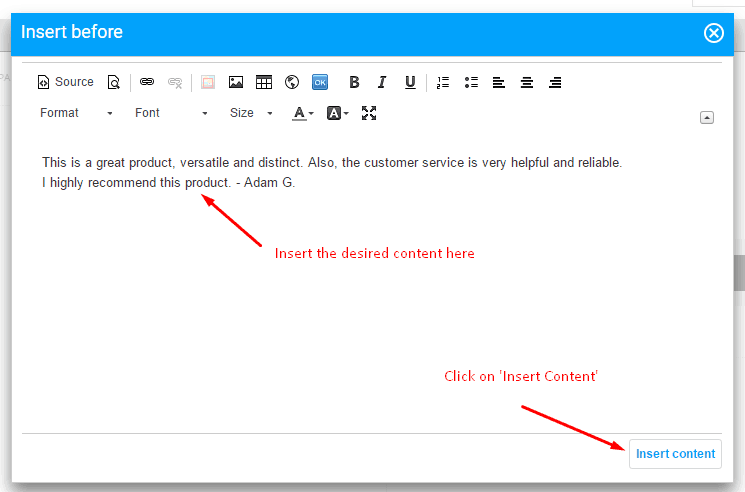Center align the text

point(526,82)
